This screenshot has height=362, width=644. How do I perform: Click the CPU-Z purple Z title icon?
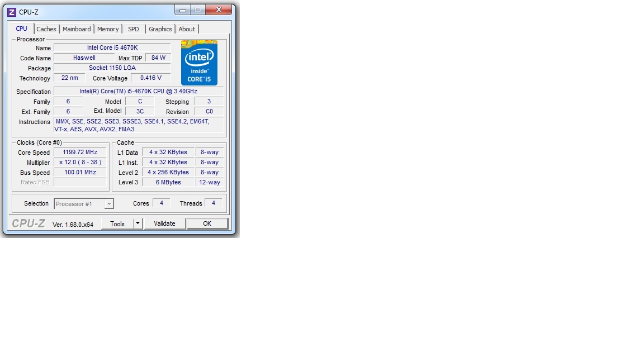click(x=12, y=12)
